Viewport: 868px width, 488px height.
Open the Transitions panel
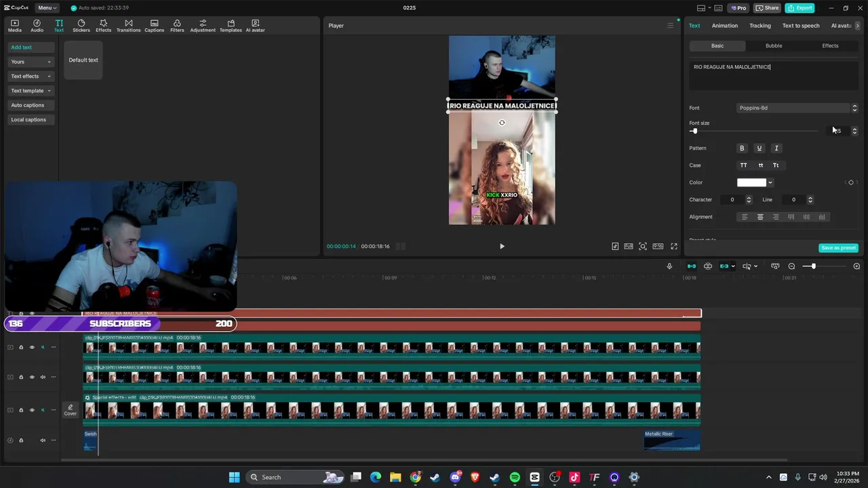coord(128,26)
